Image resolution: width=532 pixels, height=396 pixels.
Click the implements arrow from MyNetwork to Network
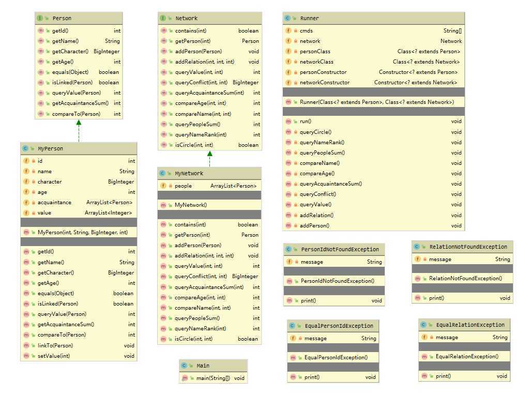click(210, 159)
